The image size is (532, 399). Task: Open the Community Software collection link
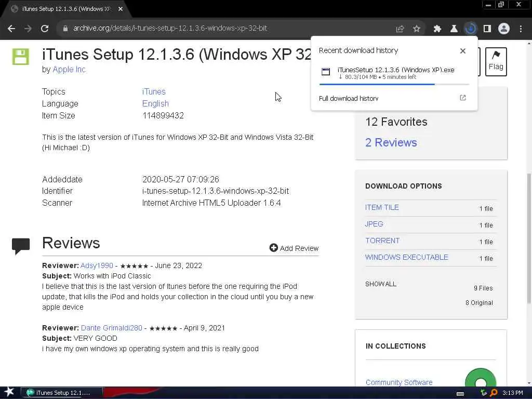click(399, 382)
